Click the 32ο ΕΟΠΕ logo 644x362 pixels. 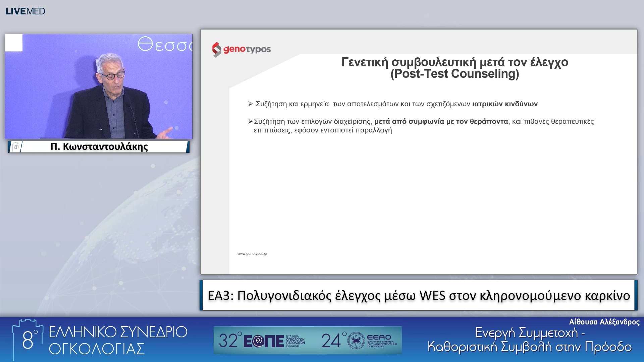tap(262, 341)
